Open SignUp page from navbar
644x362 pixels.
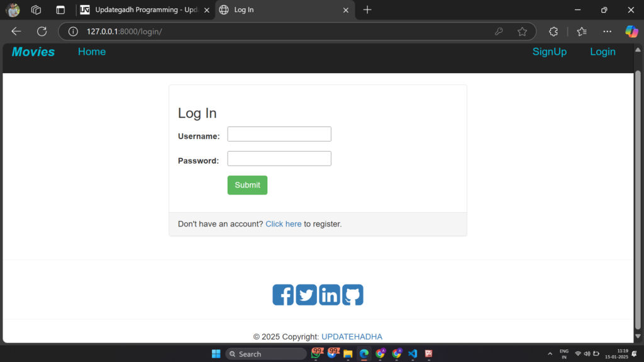coord(550,52)
